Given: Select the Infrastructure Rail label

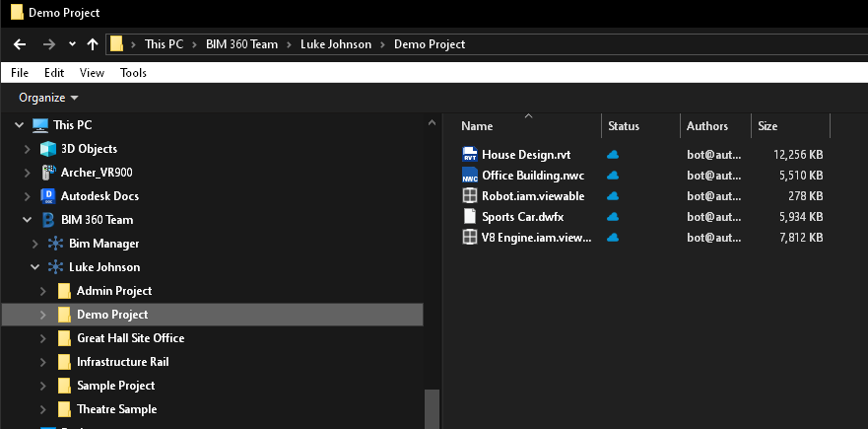Looking at the screenshot, I should [x=123, y=362].
